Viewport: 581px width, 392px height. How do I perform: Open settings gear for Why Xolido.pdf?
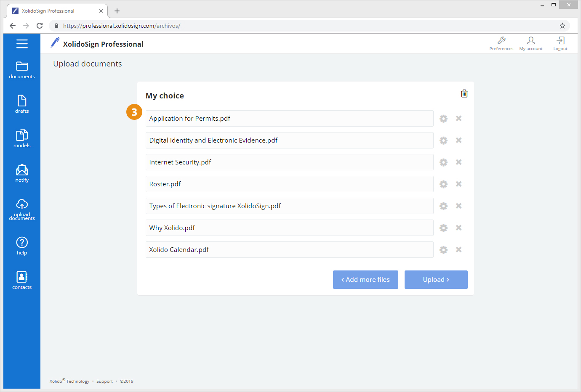(443, 228)
